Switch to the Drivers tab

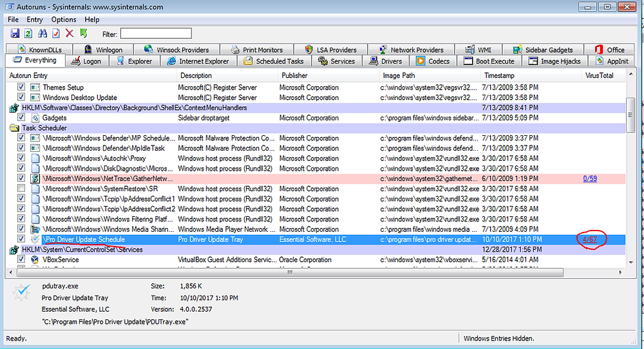click(386, 61)
